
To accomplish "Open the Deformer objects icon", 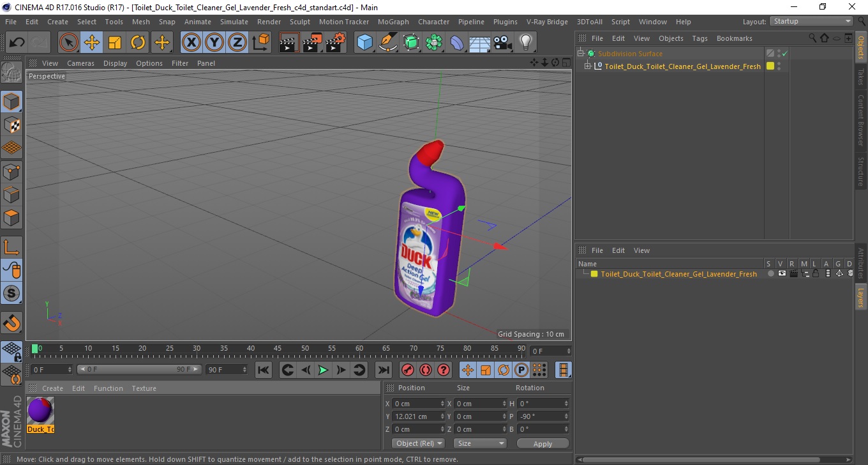I will pyautogui.click(x=457, y=43).
